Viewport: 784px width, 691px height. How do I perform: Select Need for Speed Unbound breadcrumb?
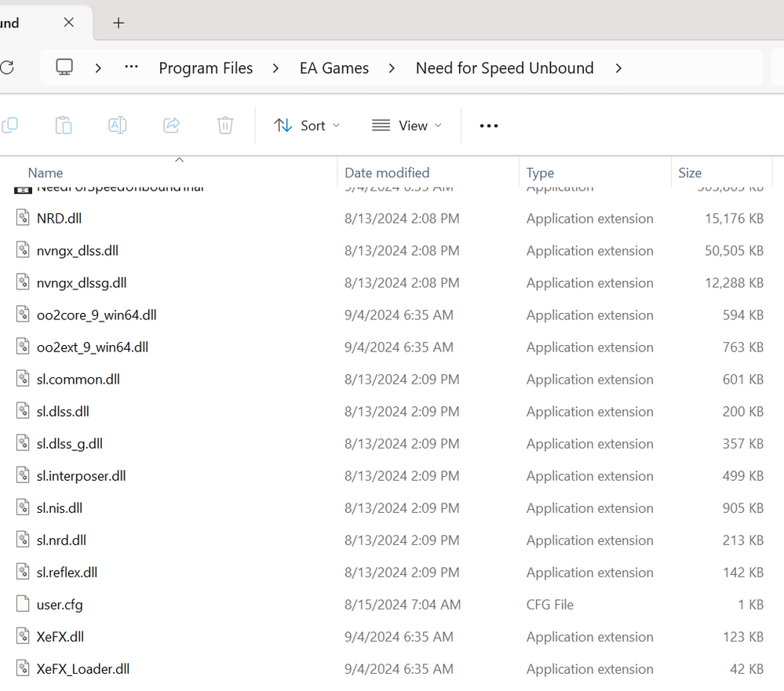click(x=505, y=68)
